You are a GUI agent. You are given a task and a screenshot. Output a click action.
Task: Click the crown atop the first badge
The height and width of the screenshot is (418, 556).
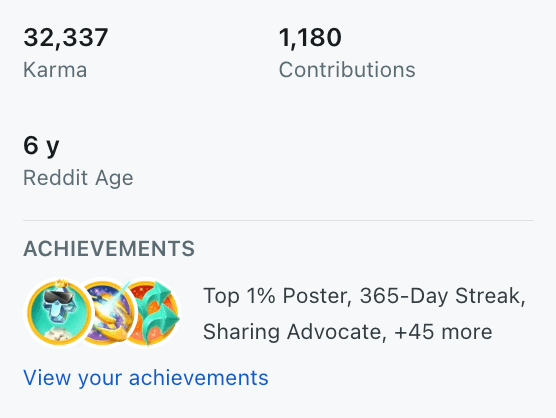[61, 283]
